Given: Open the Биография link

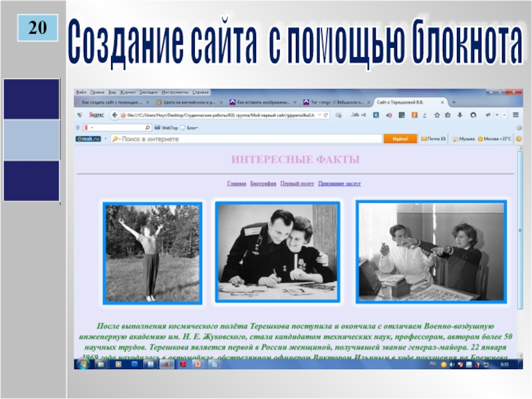Looking at the screenshot, I should point(263,184).
